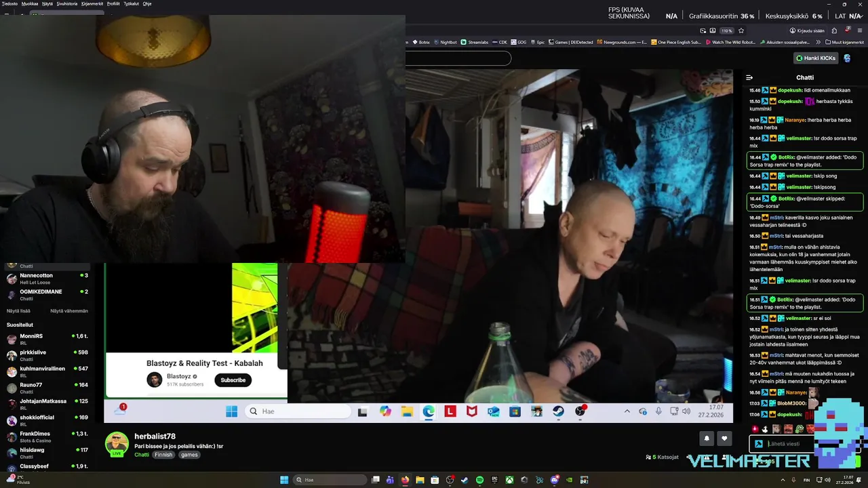Click File Explorer icon in streamed taskbar
This screenshot has height=488, width=868.
pyautogui.click(x=407, y=411)
